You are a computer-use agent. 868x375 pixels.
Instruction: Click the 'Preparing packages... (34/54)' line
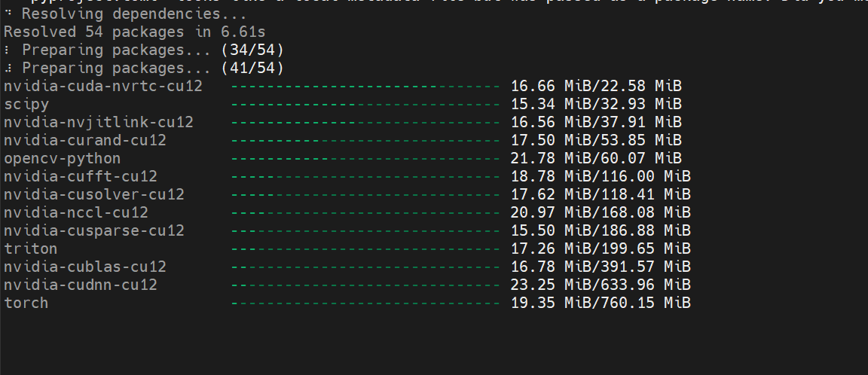[x=143, y=50]
